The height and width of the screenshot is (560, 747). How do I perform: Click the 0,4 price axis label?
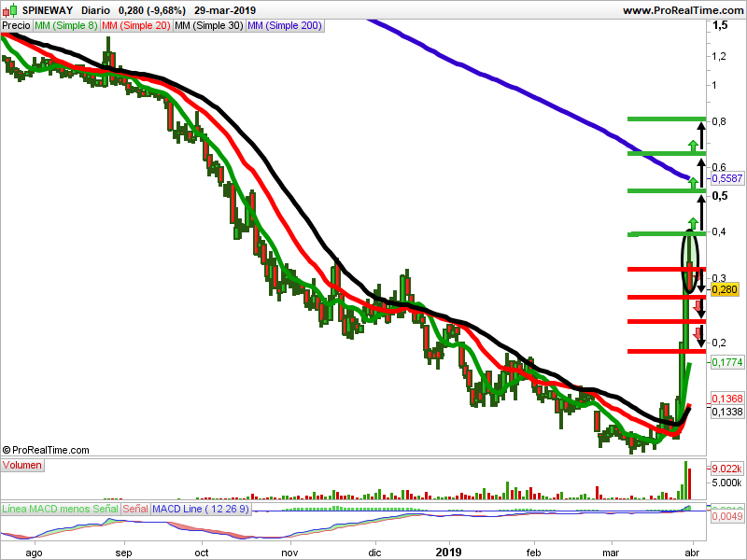(719, 231)
